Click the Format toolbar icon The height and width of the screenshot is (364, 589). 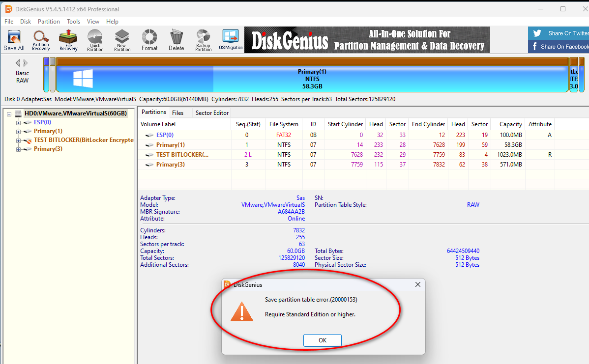[149, 40]
